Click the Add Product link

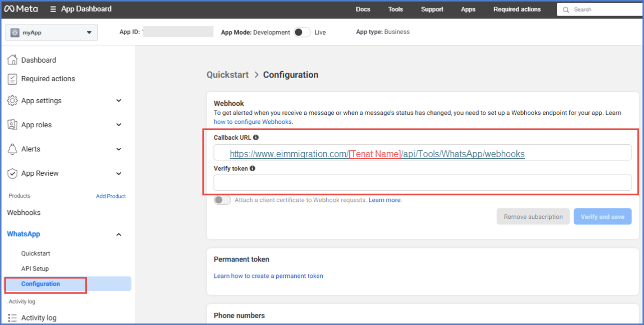click(x=111, y=196)
